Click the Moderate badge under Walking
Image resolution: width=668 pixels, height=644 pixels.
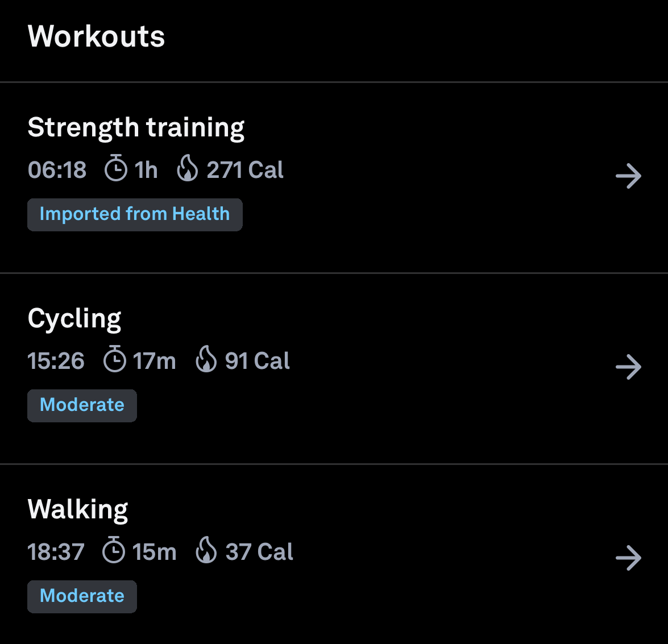(82, 596)
